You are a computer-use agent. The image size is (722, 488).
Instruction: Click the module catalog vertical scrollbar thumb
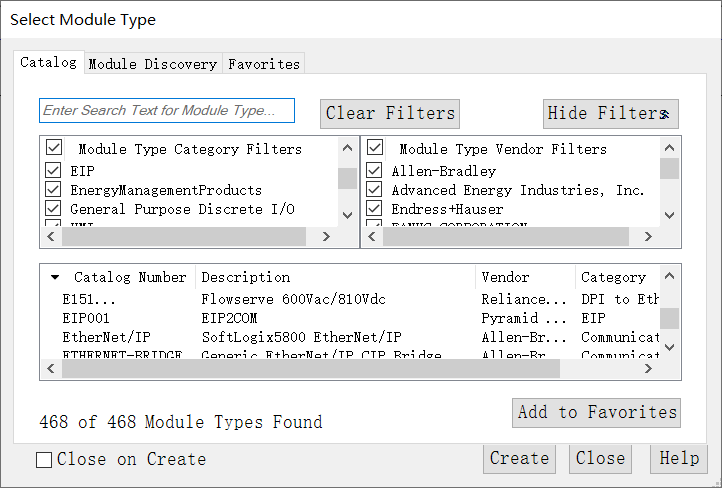tap(670, 318)
